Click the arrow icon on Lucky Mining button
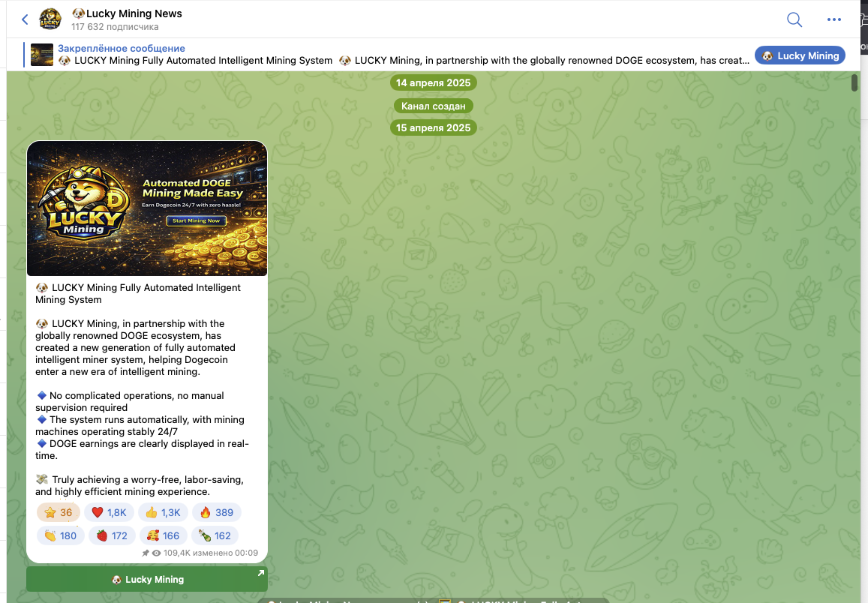Viewport: 868px width, 603px height. click(261, 573)
